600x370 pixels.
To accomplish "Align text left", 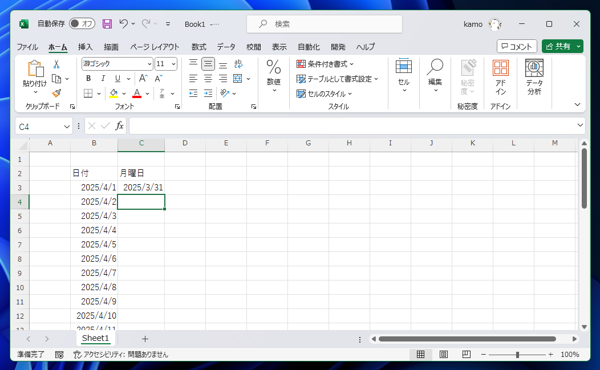I will [x=193, y=78].
